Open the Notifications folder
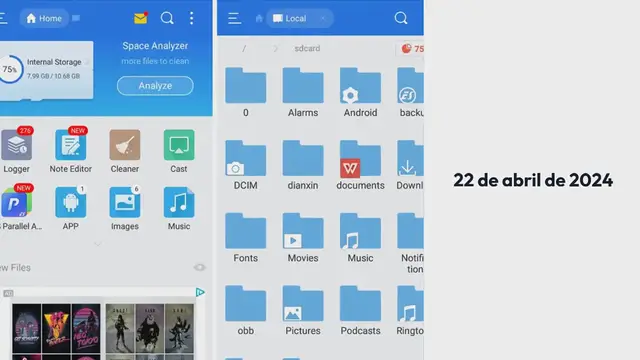 (x=410, y=231)
